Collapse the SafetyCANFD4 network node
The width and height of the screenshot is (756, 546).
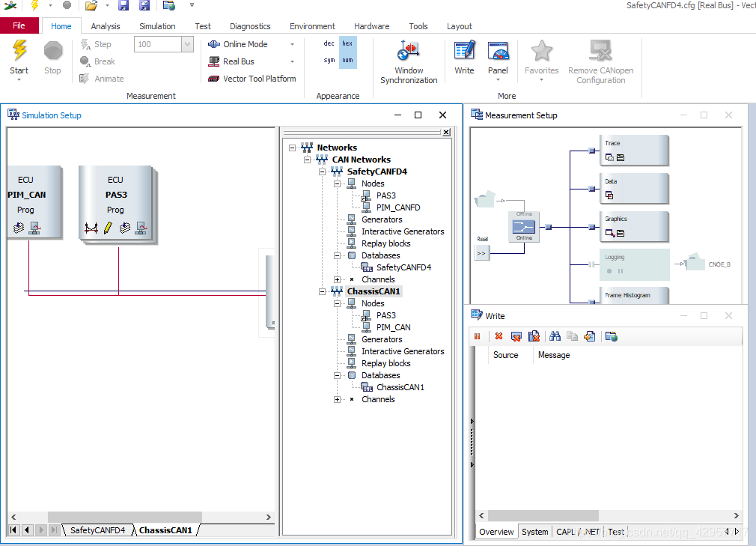pyautogui.click(x=322, y=172)
